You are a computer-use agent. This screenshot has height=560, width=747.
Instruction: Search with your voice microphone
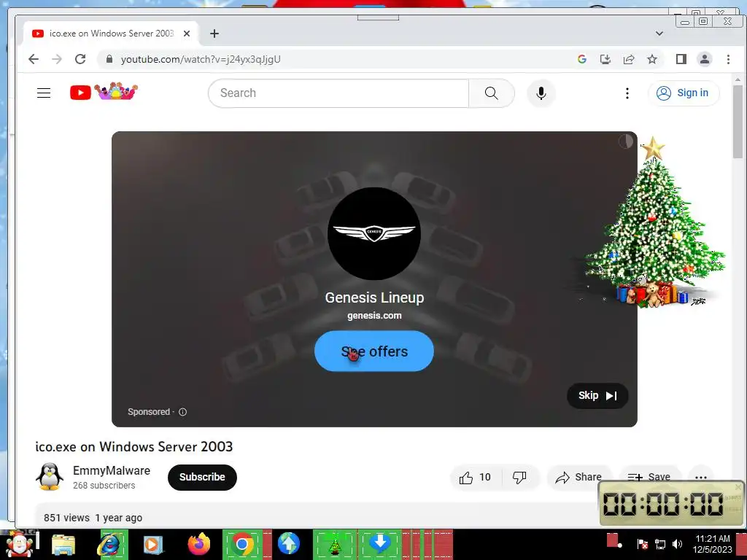[x=541, y=93]
